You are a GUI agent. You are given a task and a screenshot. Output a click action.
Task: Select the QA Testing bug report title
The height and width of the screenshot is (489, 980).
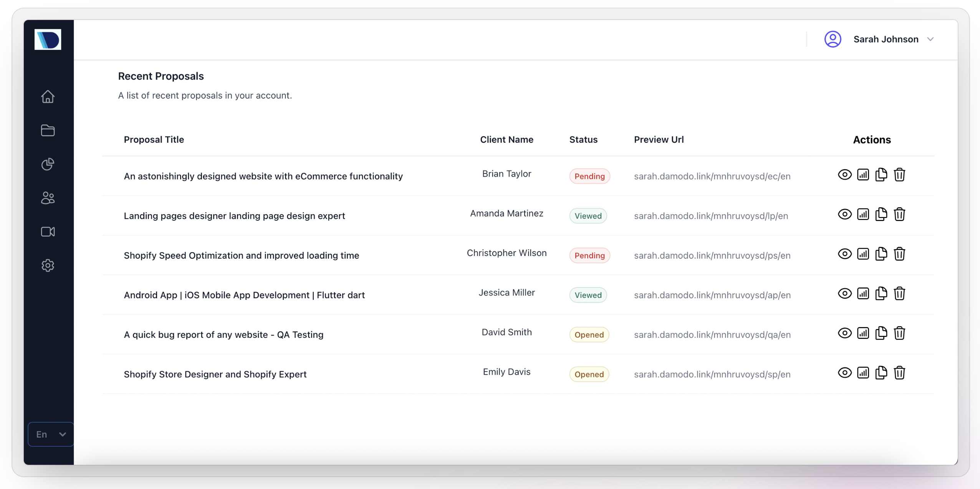click(223, 335)
